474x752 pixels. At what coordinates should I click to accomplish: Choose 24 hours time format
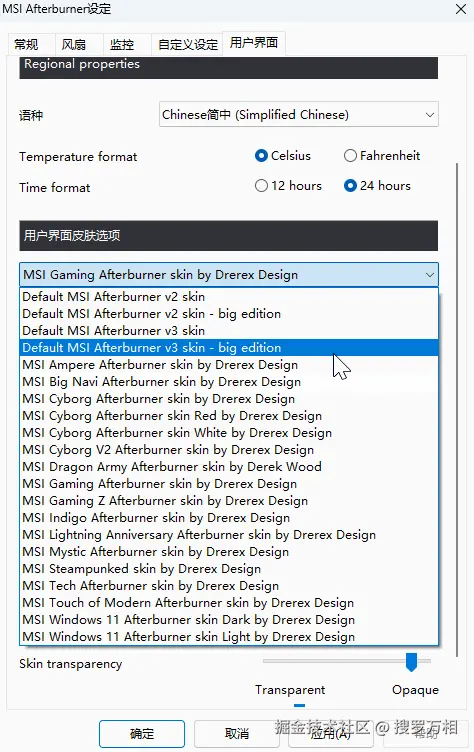coord(377,186)
